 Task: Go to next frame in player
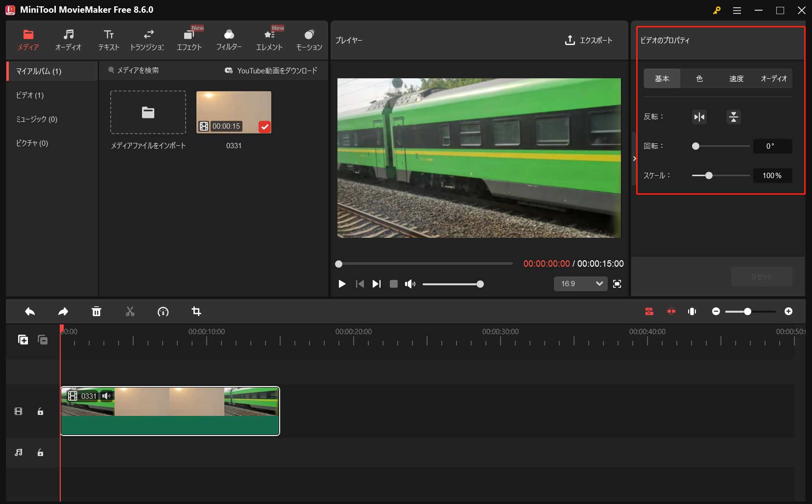point(376,284)
